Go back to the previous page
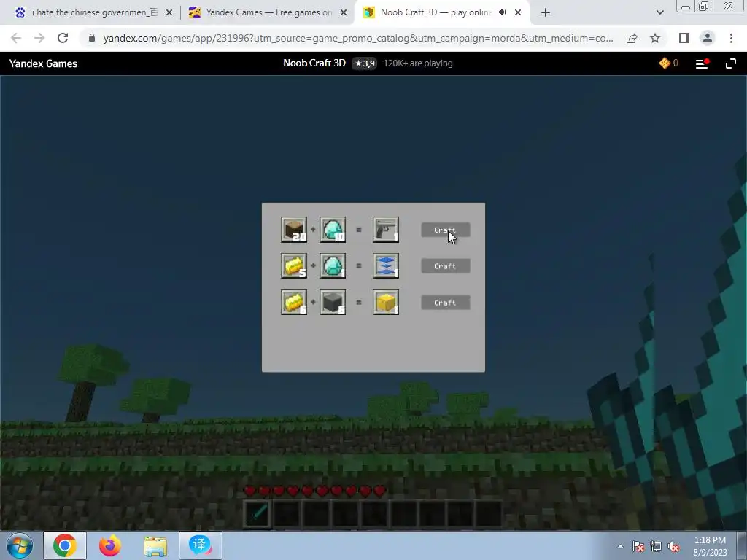The width and height of the screenshot is (747, 560). pyautogui.click(x=16, y=38)
